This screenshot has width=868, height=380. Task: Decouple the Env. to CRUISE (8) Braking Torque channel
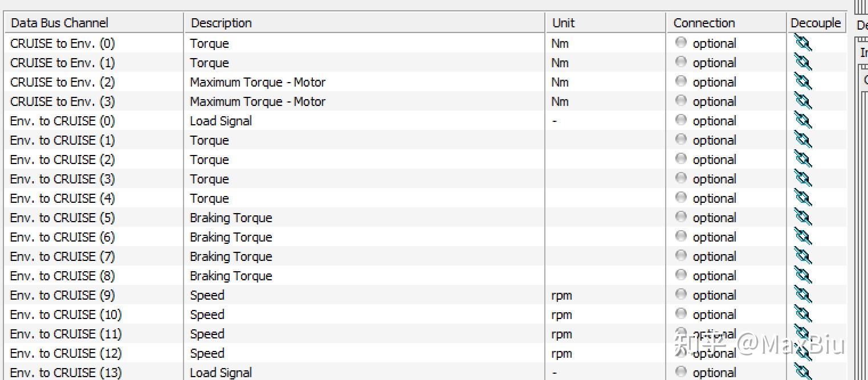click(802, 276)
